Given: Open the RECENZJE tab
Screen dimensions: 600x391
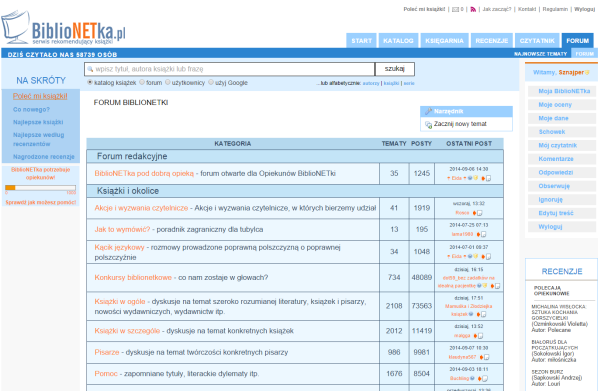Looking at the screenshot, I should click(492, 41).
